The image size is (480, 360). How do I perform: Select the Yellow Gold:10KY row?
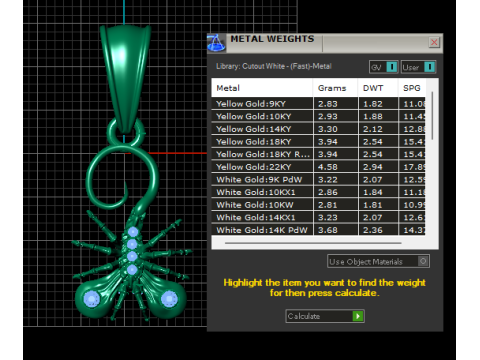coord(318,116)
